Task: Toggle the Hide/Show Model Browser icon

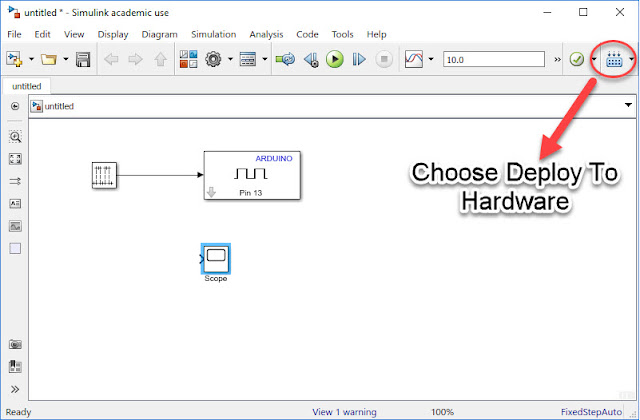Action: [x=15, y=106]
